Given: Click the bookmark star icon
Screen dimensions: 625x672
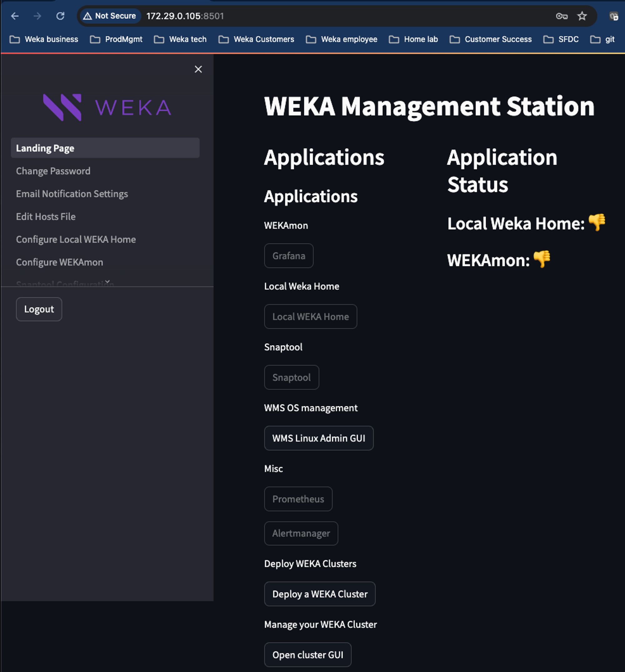Looking at the screenshot, I should click(582, 16).
